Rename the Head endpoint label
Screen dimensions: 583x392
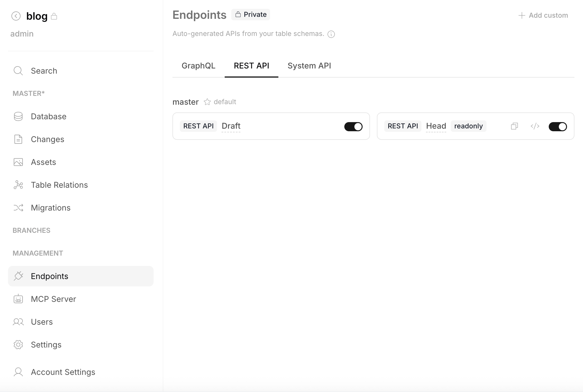coord(436,126)
